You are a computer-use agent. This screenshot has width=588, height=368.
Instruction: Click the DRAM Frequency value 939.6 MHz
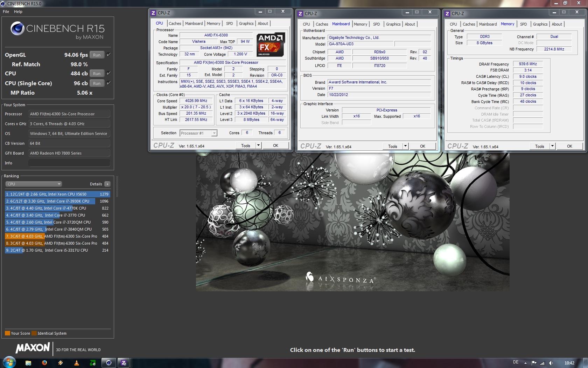click(528, 64)
